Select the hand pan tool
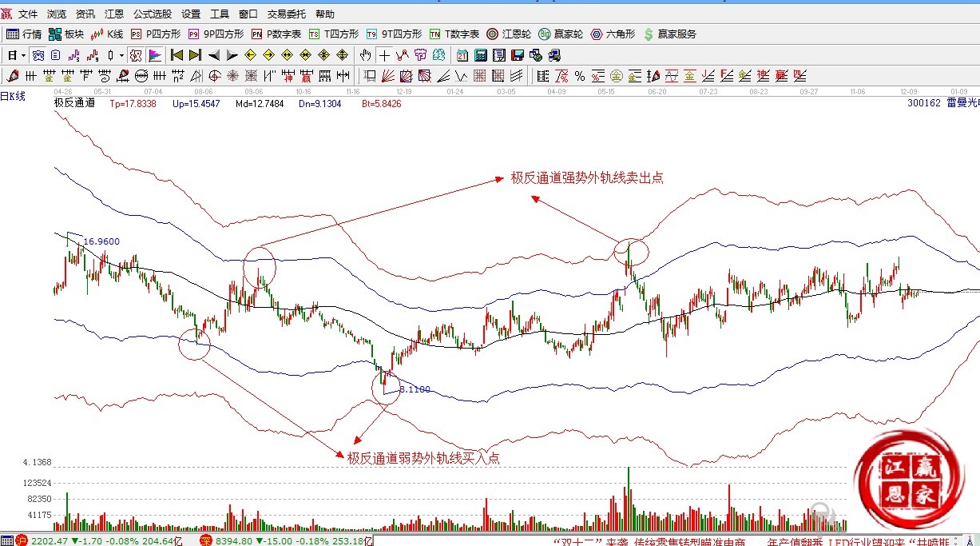This screenshot has width=980, height=546. coord(366,55)
